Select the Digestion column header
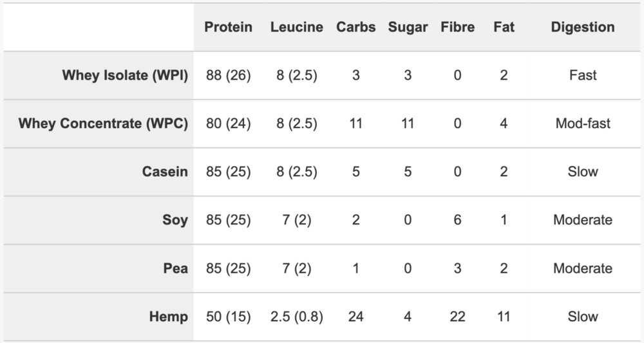This screenshot has height=343, width=644. (583, 27)
